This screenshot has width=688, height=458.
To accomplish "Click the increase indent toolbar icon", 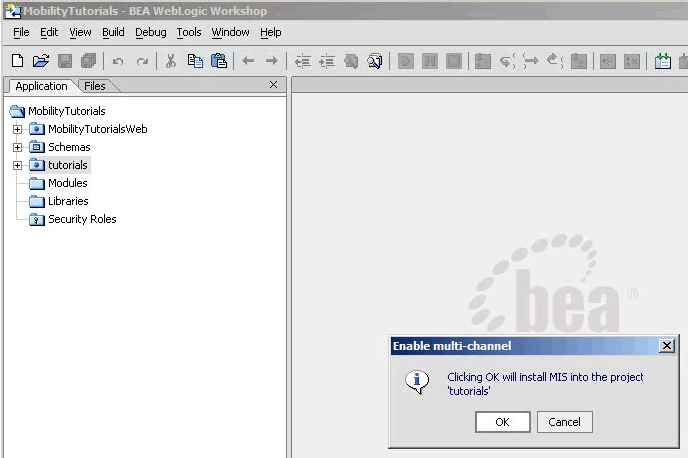I will point(327,61).
